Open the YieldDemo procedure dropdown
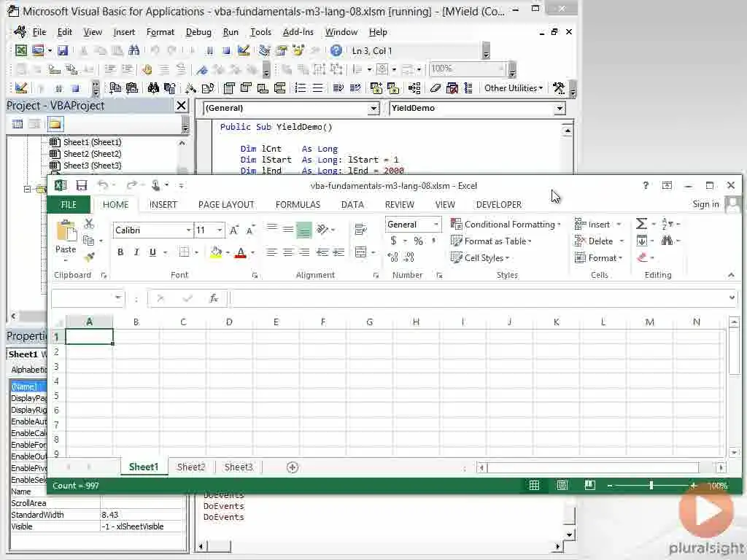This screenshot has width=747, height=560. (x=560, y=108)
